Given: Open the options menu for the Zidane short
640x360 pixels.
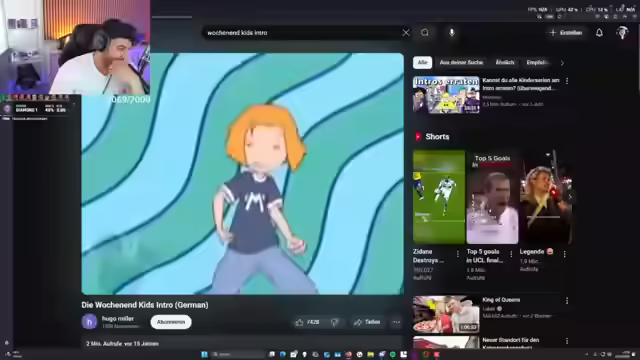Looking at the screenshot, I should click(458, 254).
